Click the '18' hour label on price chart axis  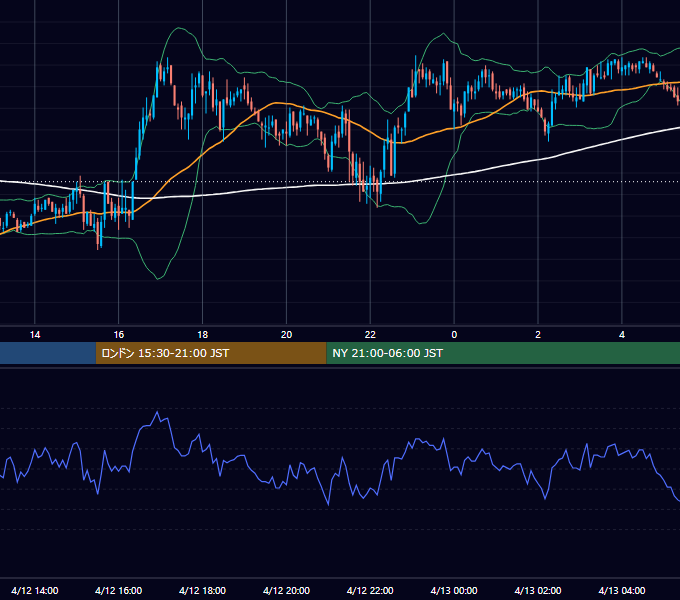click(x=203, y=335)
